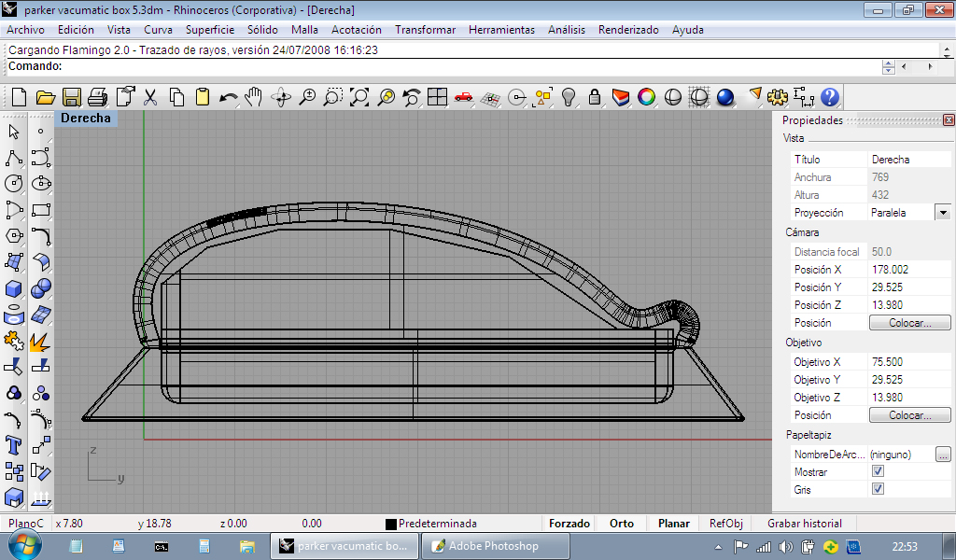Select the Text tool in sidebar
This screenshot has width=956, height=560.
coord(14,443)
